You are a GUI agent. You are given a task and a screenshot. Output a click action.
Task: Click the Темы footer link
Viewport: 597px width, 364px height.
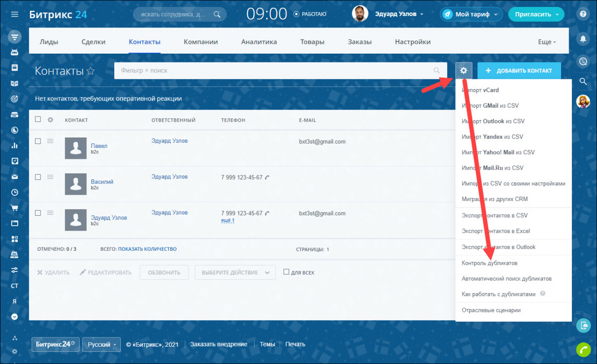tap(267, 344)
